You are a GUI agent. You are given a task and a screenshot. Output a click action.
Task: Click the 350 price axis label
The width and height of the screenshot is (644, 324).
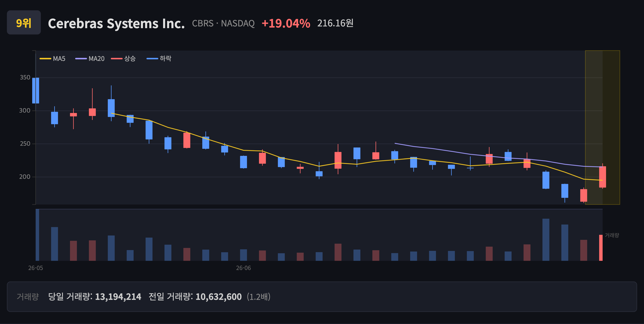[25, 77]
